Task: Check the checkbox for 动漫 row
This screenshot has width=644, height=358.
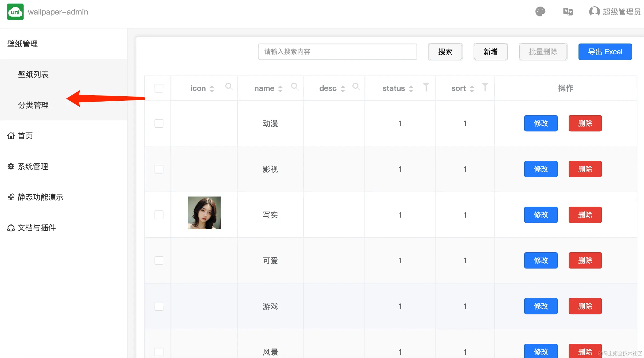Action: pyautogui.click(x=159, y=123)
